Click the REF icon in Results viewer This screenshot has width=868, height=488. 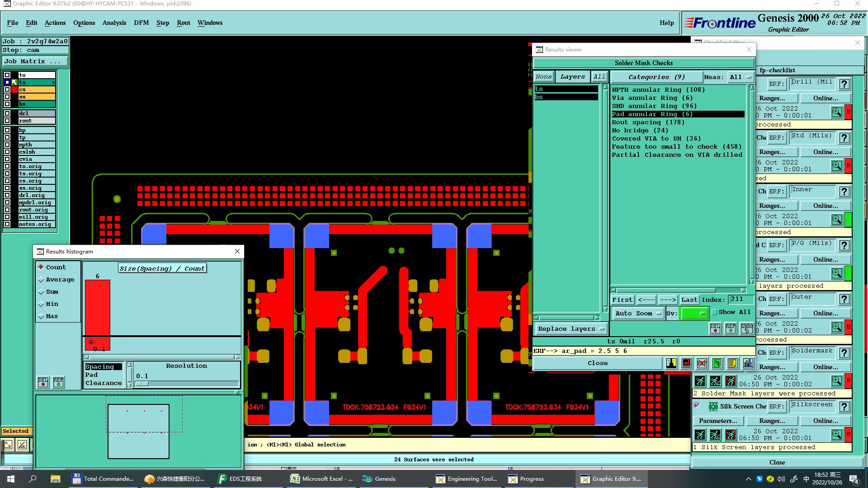(x=731, y=328)
